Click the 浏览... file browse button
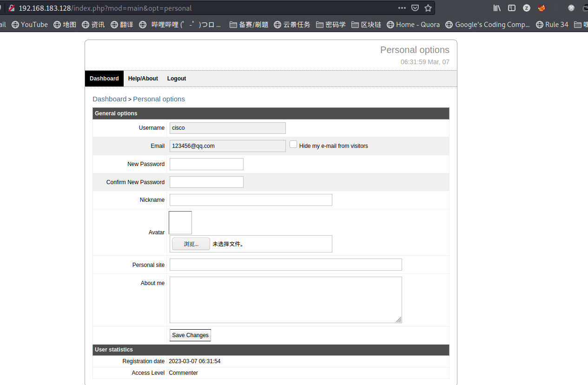588x385 pixels. [x=191, y=244]
